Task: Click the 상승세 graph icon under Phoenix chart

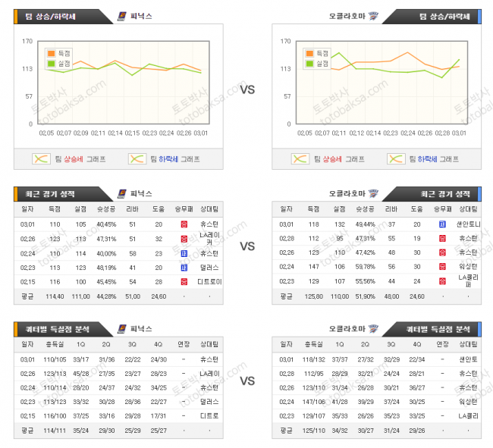Action: (x=40, y=159)
